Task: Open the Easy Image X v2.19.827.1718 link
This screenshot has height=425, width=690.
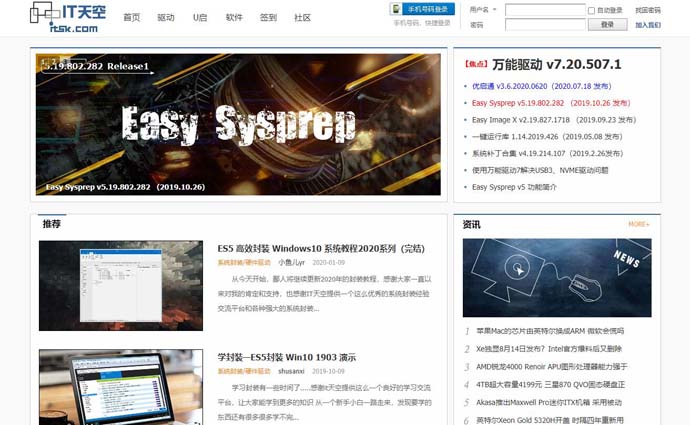Action: 554,120
